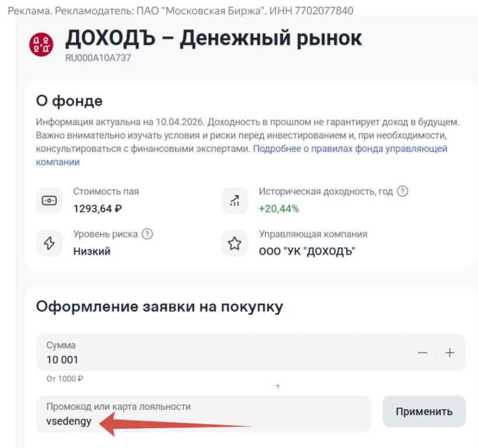The image size is (478, 448).
Task: Increase the sum with the plus button
Action: 449,353
